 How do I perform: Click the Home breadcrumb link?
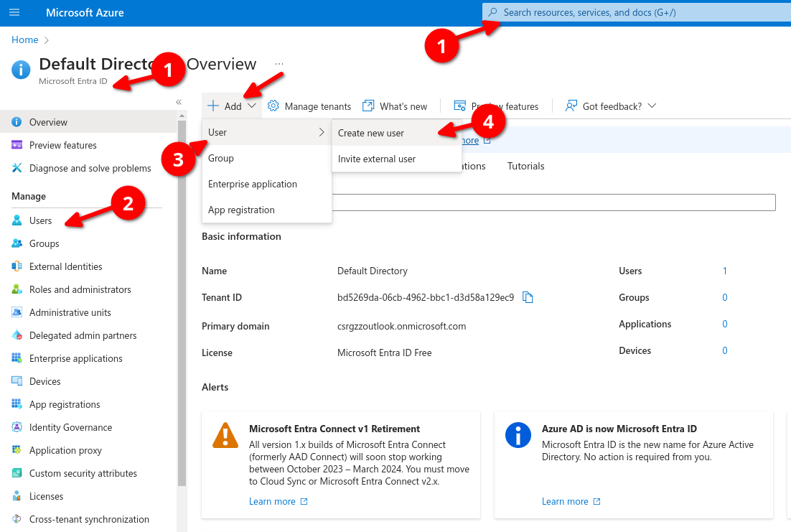click(x=25, y=39)
